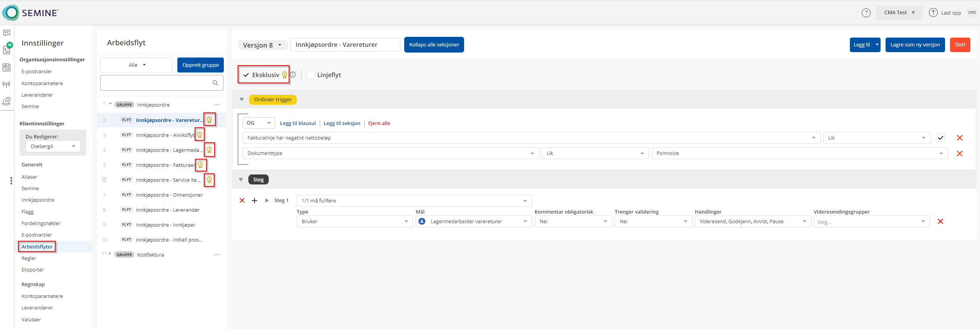Collapse the Ordinær trigger section
Image resolution: width=980 pixels, height=329 pixels.
pyautogui.click(x=241, y=100)
